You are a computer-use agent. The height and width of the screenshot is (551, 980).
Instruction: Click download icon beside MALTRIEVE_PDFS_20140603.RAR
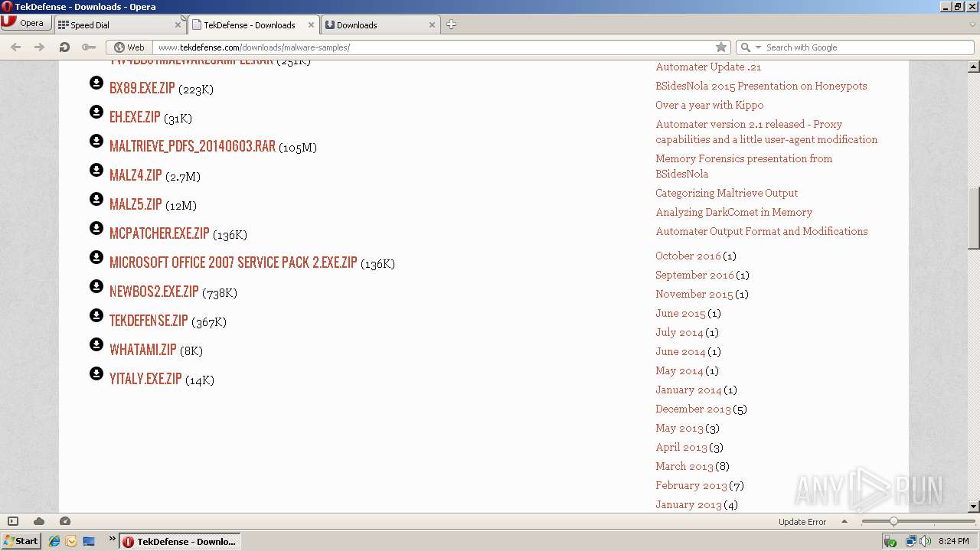pos(96,141)
